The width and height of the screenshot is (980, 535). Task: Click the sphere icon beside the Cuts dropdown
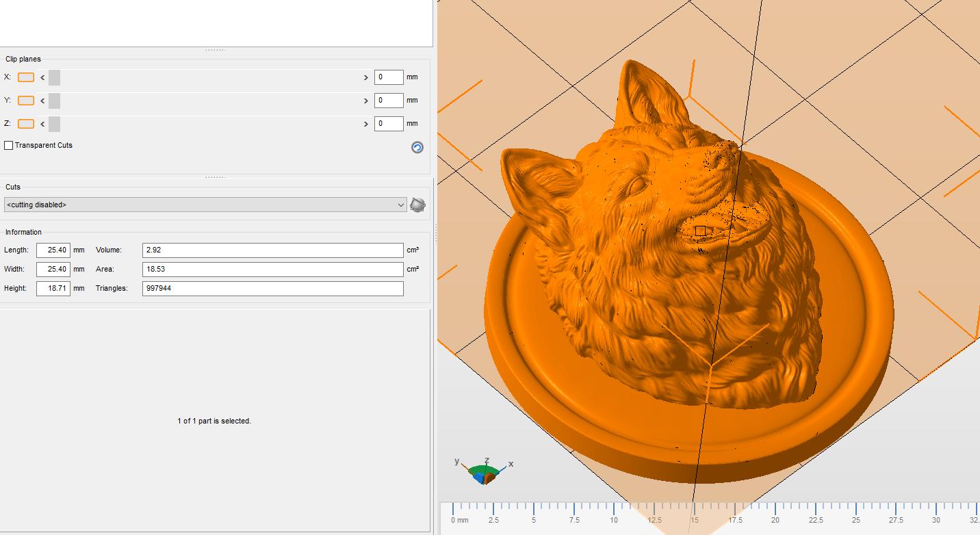[417, 205]
